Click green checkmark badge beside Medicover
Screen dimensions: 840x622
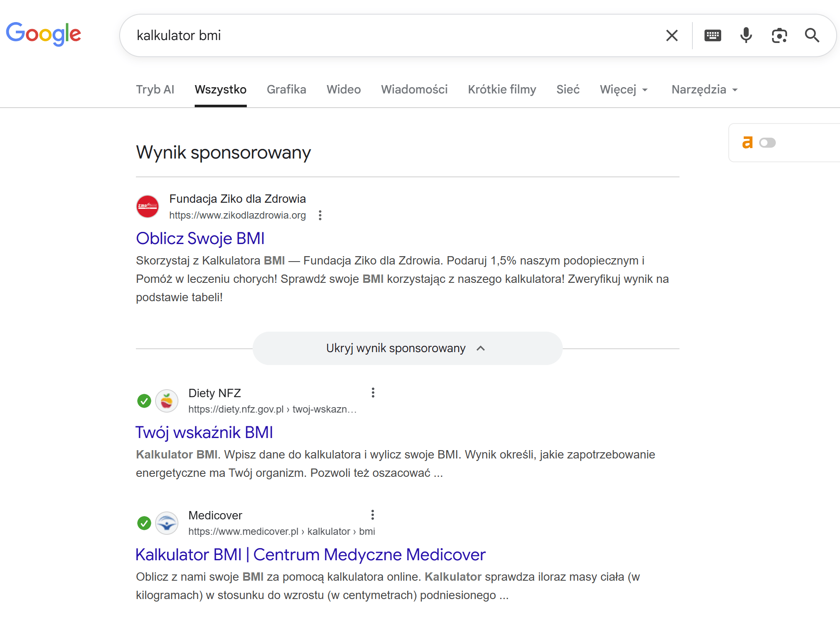(x=144, y=523)
